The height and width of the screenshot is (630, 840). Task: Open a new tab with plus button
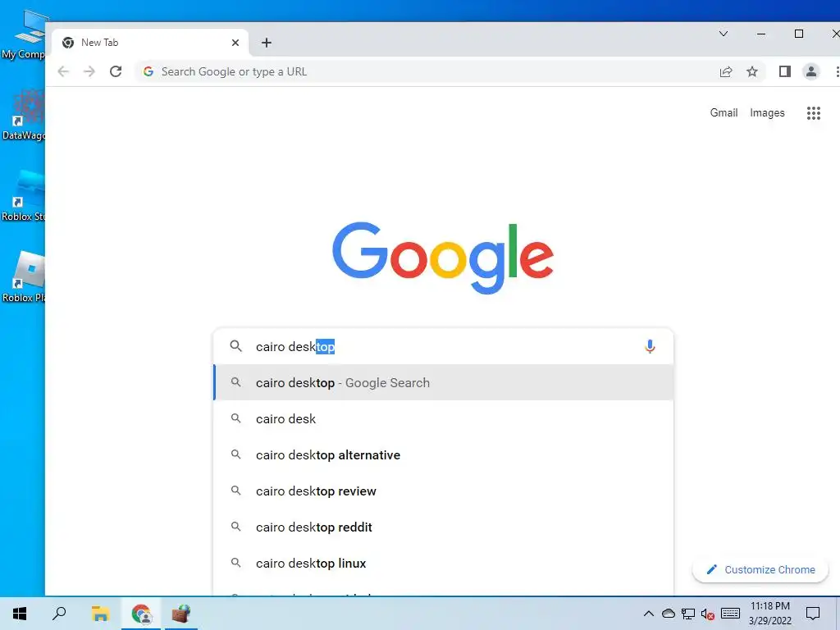pos(267,43)
